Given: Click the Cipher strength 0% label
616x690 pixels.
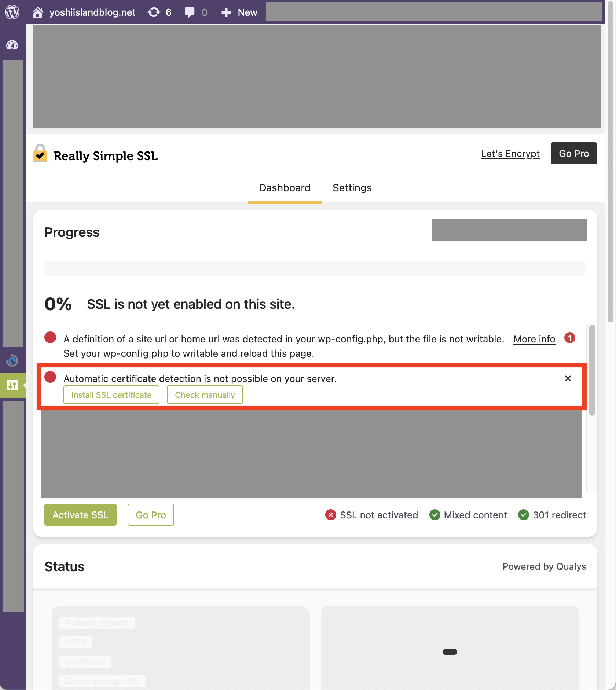Looking at the screenshot, I should coord(102,681).
